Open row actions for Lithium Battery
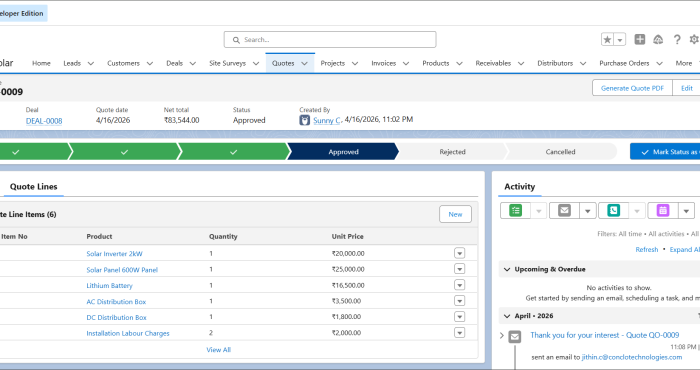 coord(459,285)
